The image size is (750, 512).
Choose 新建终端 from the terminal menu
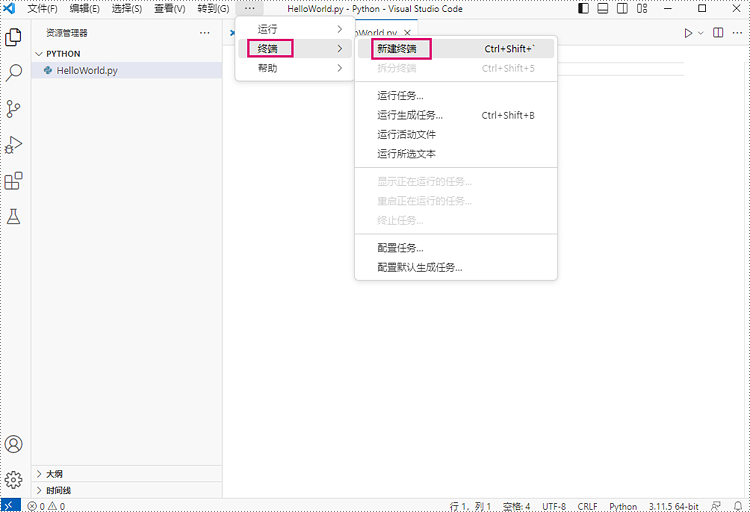[x=456, y=49]
